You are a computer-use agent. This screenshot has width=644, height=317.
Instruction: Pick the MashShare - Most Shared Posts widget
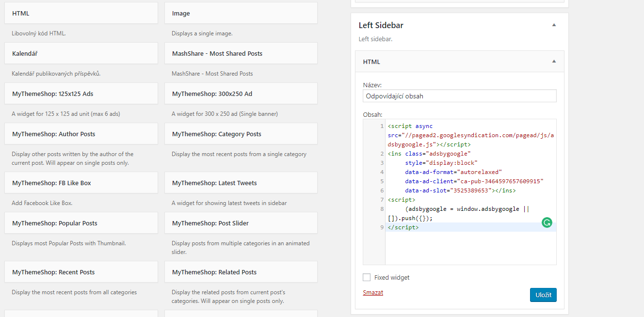[241, 53]
